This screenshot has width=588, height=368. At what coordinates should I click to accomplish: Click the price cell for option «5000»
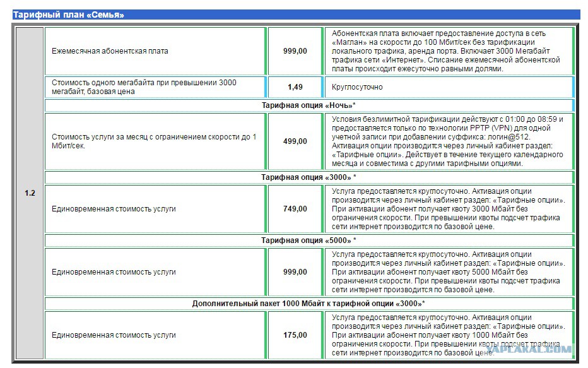295,272
